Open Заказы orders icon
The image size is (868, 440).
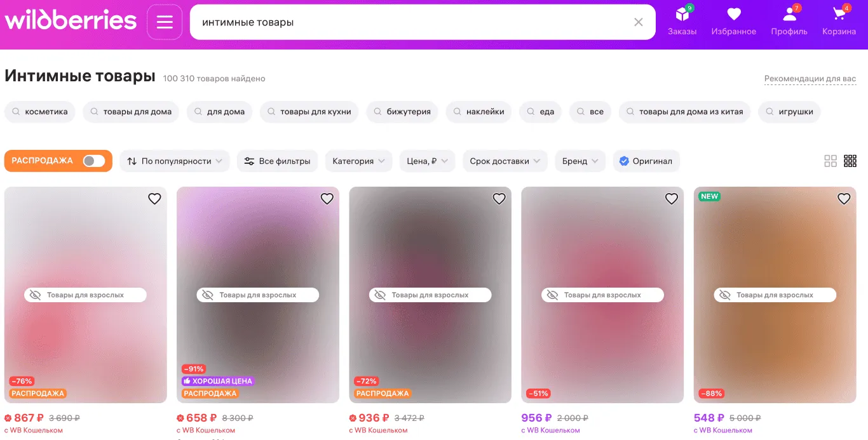click(x=682, y=21)
